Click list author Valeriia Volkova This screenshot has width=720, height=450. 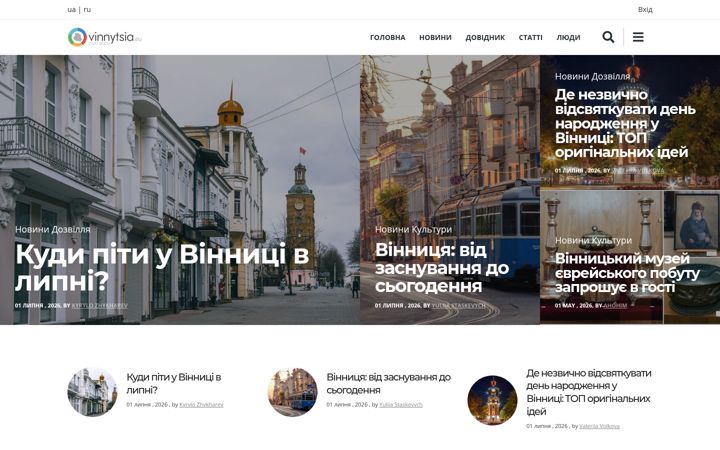(x=599, y=426)
